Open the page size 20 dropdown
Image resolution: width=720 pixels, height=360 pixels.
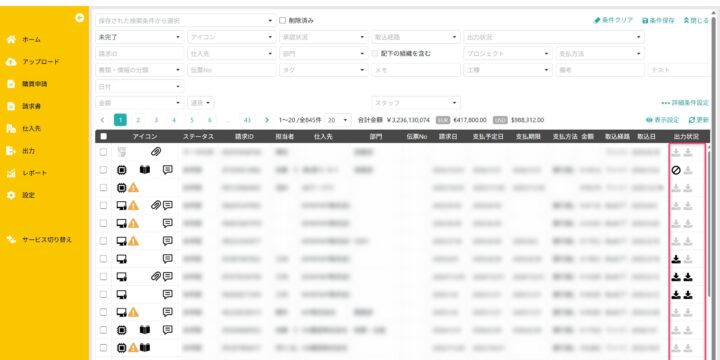point(338,120)
